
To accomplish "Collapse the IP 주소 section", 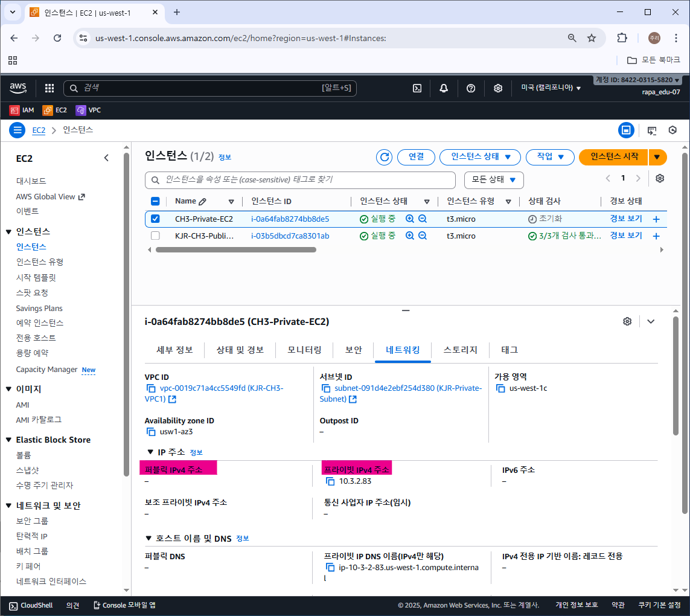I will pos(150,452).
